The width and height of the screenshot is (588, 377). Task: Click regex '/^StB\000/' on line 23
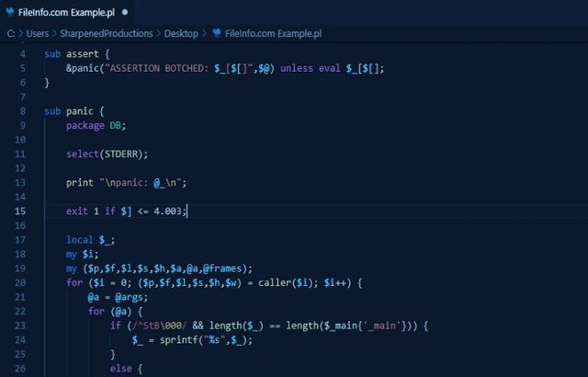pos(159,326)
